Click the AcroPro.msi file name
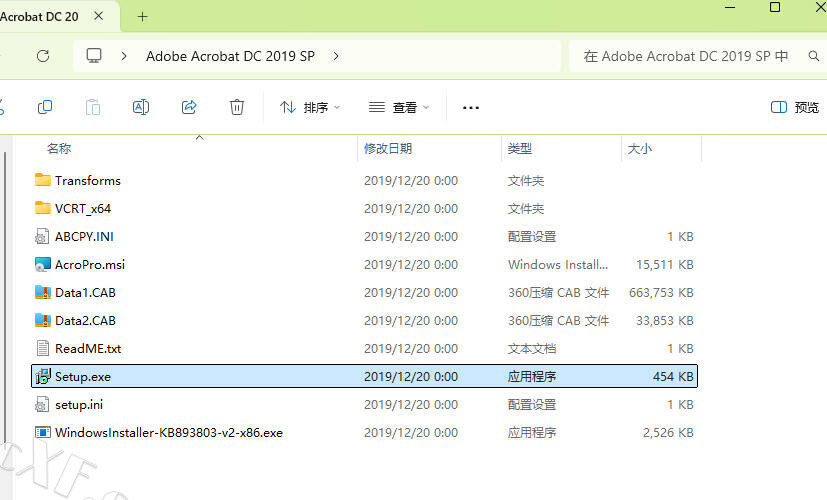 (90, 264)
